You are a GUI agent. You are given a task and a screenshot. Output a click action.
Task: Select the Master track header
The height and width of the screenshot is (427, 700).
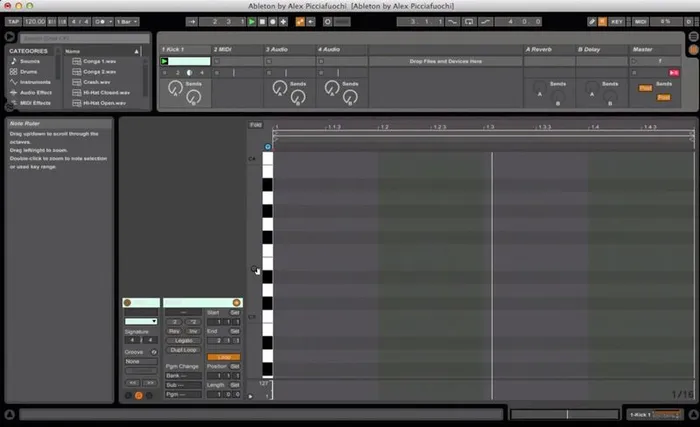coord(654,49)
